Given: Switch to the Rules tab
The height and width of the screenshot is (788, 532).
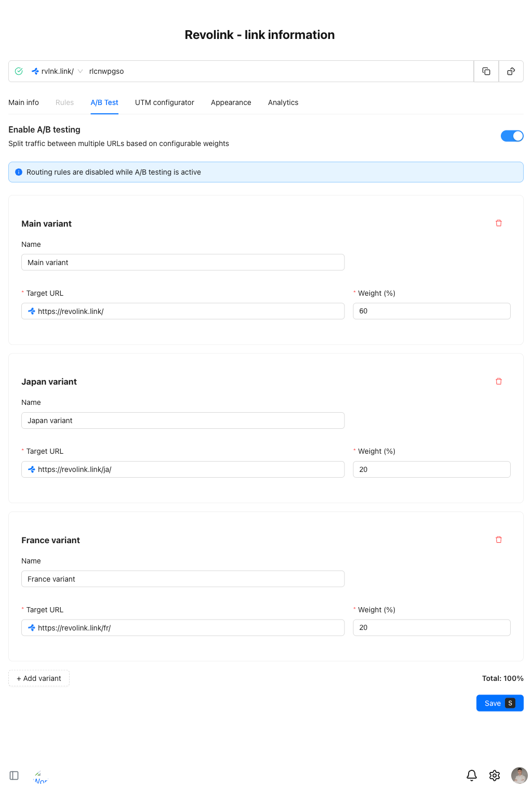Looking at the screenshot, I should pyautogui.click(x=64, y=102).
